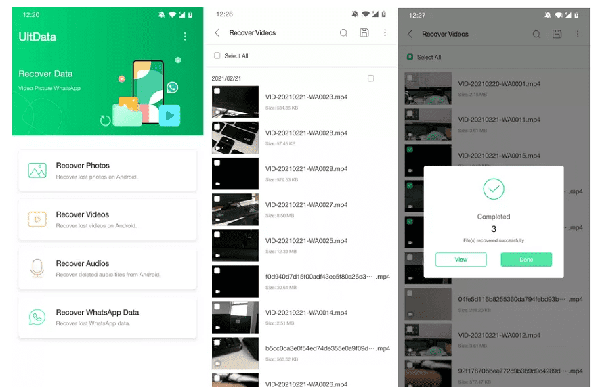The image size is (600, 387).
Task: Tap the Recover Photos picture icon
Action: [x=37, y=170]
